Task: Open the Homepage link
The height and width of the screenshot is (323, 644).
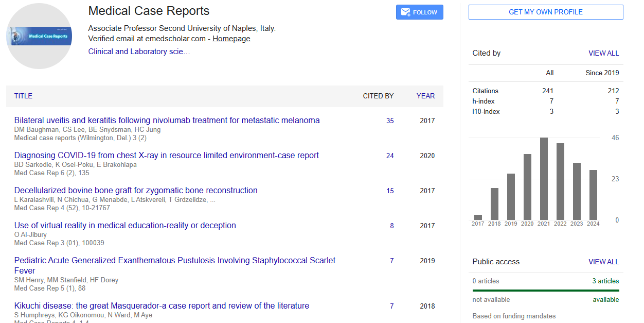Action: (231, 39)
